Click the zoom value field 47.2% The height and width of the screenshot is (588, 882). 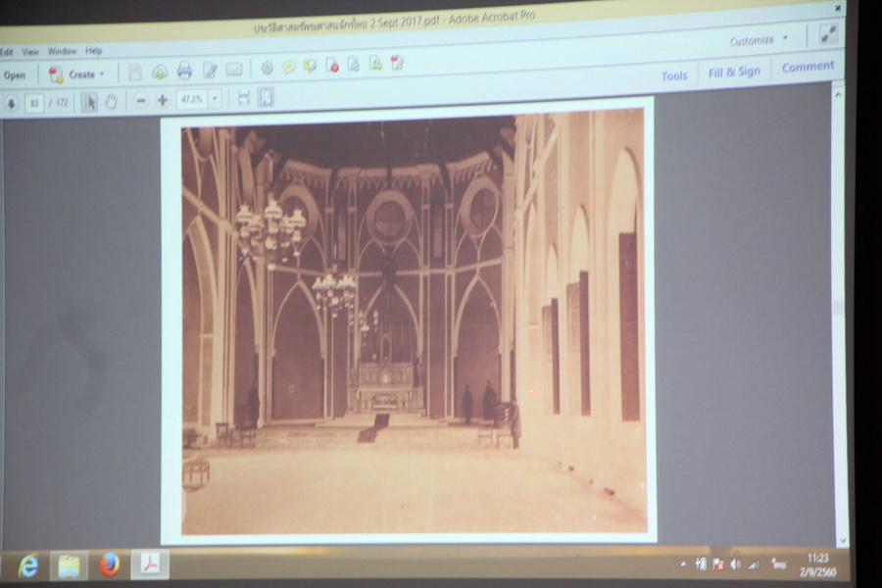click(x=192, y=100)
